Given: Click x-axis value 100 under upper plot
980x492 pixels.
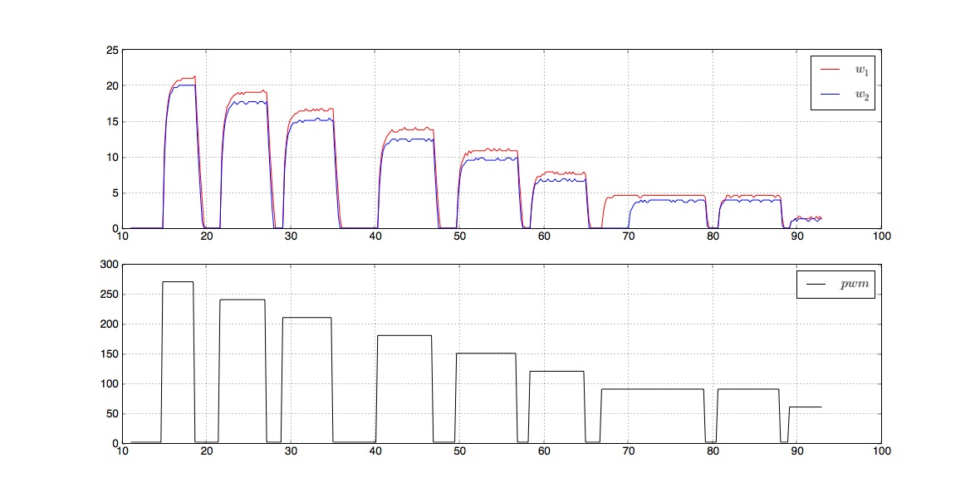Looking at the screenshot, I should tap(882, 236).
